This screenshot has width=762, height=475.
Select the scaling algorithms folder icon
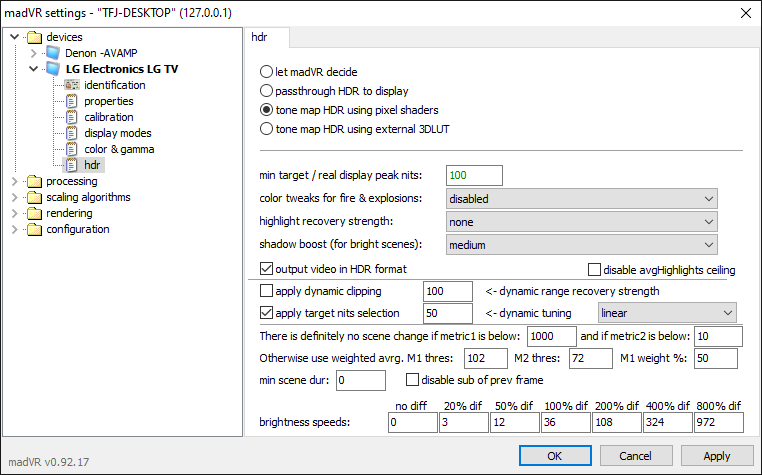34,197
